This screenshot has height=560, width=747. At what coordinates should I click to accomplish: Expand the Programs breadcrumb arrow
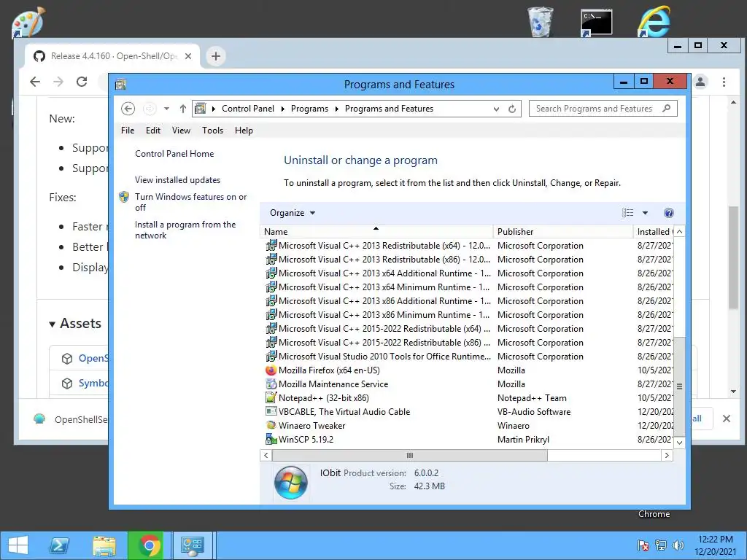[x=337, y=109]
